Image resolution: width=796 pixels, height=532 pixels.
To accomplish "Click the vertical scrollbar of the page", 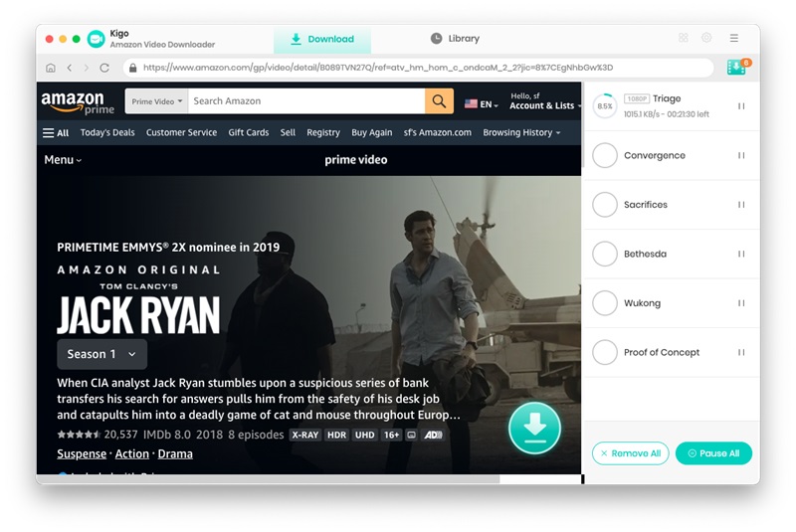I will coord(583,124).
